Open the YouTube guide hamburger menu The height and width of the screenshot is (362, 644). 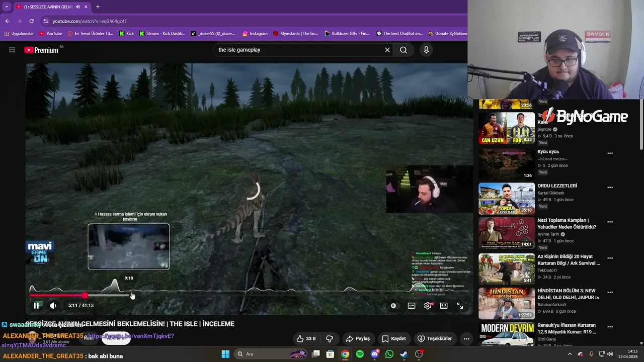(12, 50)
